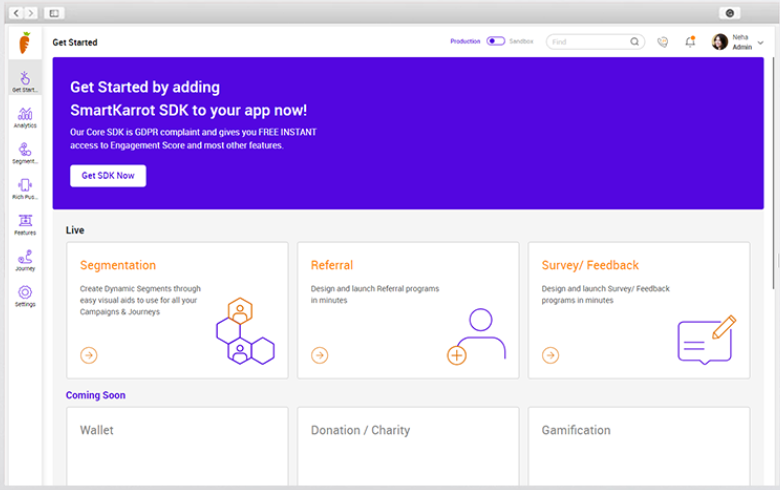Screen dimensions: 780x490
Task: Click the search magnifier icon
Action: click(x=634, y=42)
